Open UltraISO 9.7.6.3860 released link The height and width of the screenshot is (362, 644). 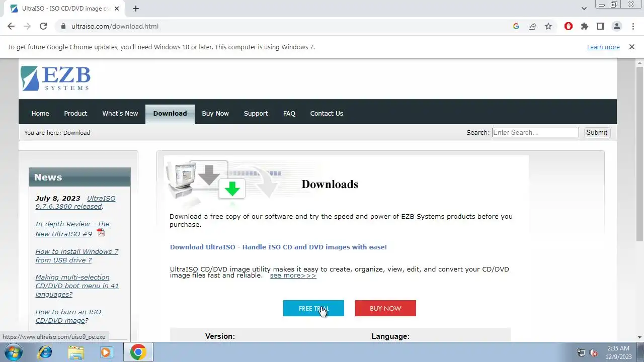coord(75,202)
